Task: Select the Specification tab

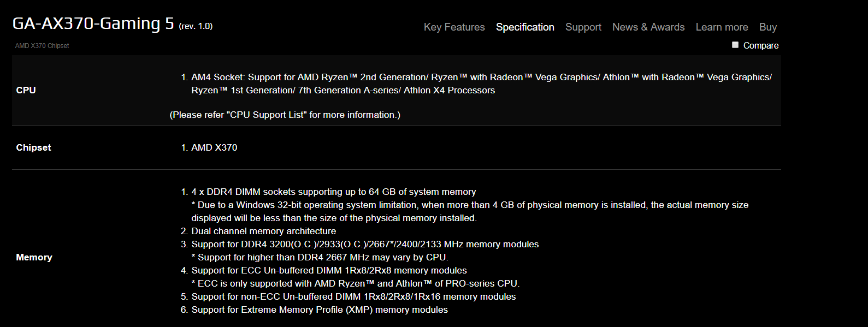Action: click(525, 27)
